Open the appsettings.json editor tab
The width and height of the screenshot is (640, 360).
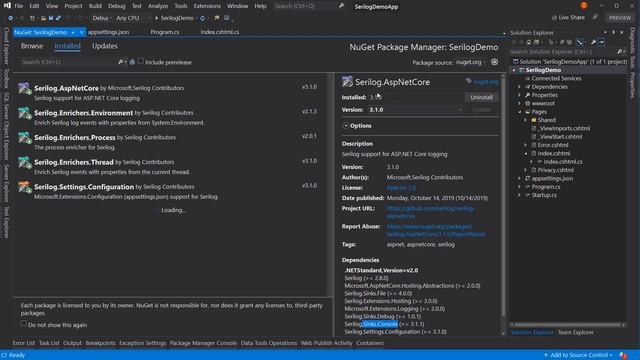click(109, 32)
